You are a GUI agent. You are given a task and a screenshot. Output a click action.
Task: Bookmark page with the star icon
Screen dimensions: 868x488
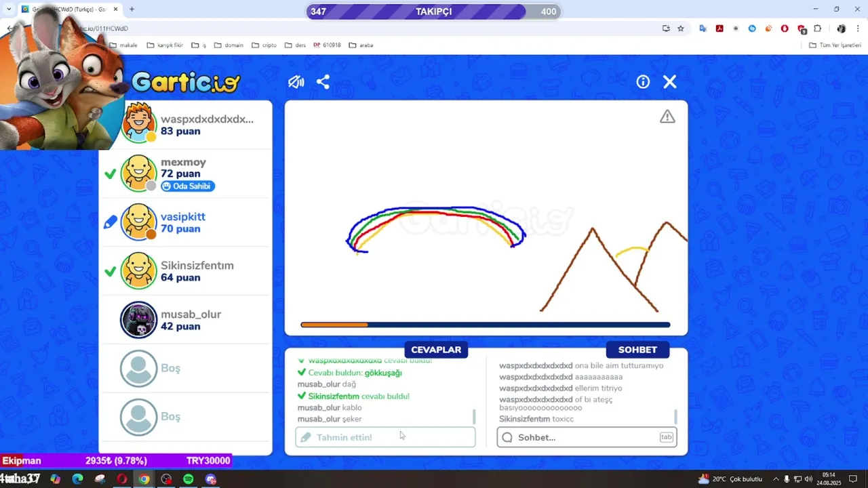(681, 28)
